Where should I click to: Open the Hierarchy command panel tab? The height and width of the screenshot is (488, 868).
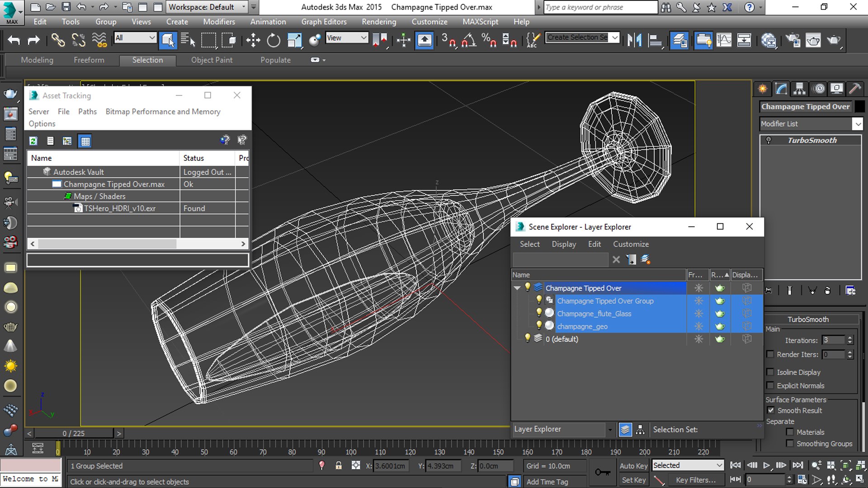800,89
